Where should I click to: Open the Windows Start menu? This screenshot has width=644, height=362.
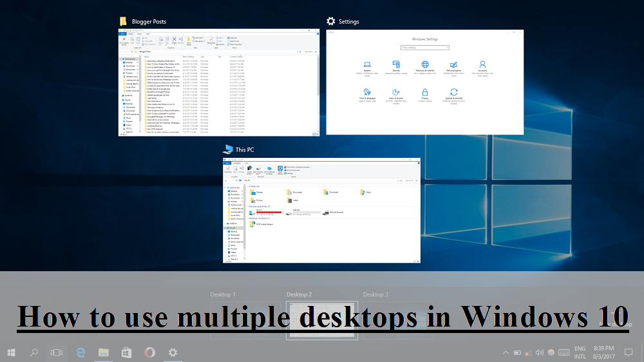11,352
